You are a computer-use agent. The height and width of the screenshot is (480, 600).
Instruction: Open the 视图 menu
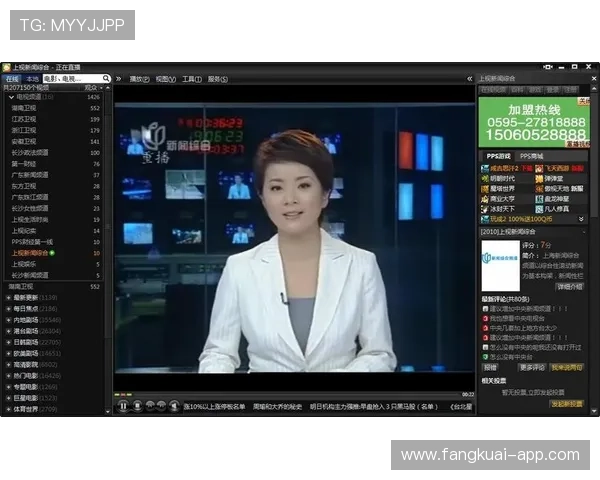[165, 79]
